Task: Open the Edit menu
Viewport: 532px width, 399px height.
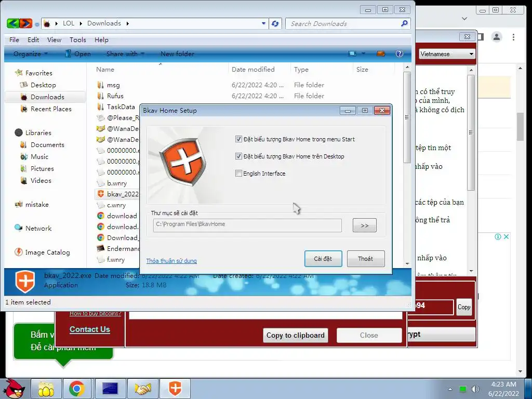Action: pyautogui.click(x=33, y=39)
